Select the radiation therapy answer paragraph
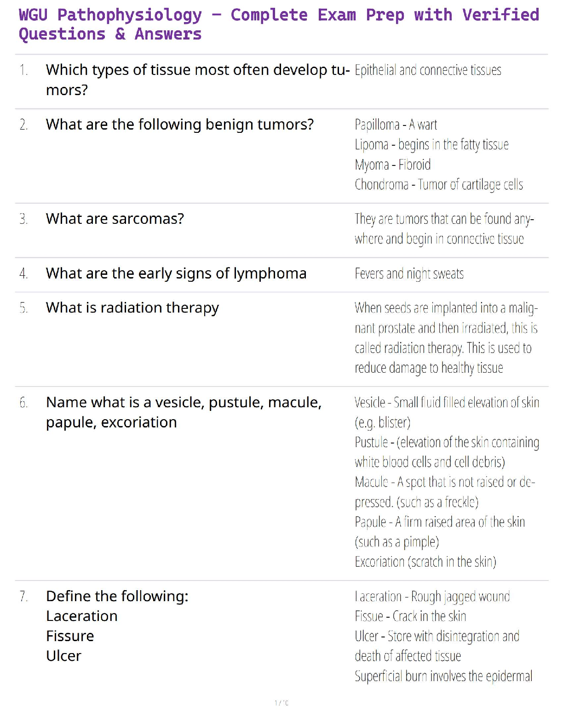The width and height of the screenshot is (563, 728). point(445,338)
